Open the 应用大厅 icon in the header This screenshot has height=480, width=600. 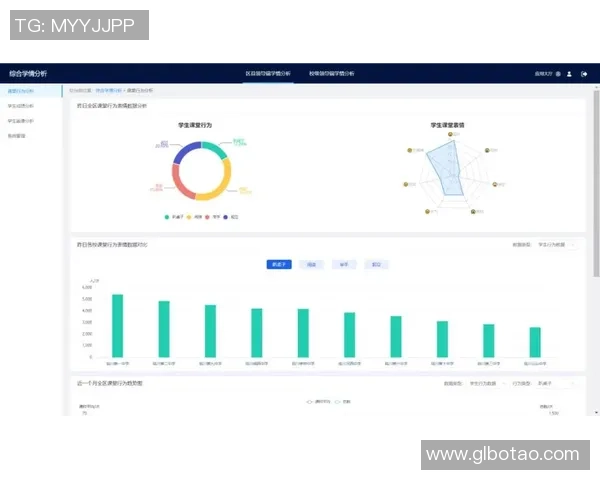557,74
